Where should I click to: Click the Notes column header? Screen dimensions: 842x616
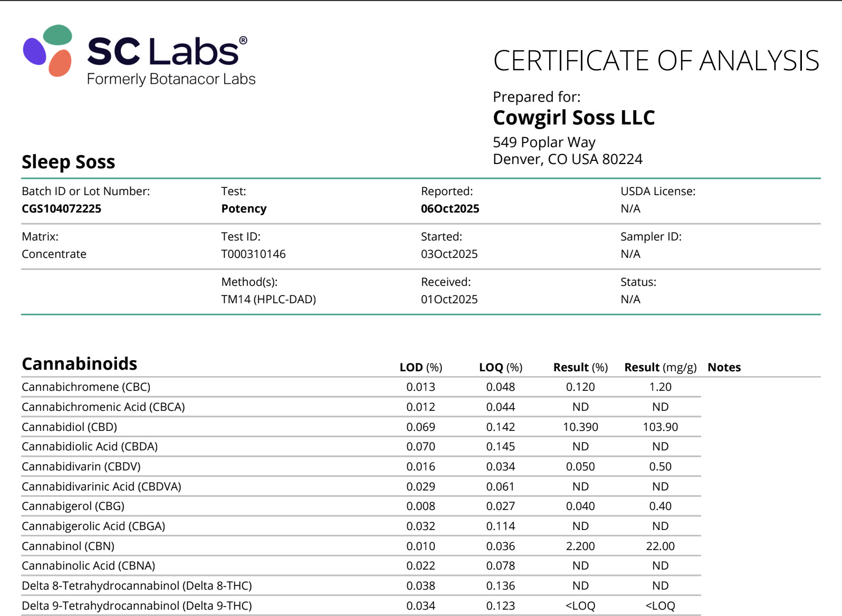pos(724,368)
